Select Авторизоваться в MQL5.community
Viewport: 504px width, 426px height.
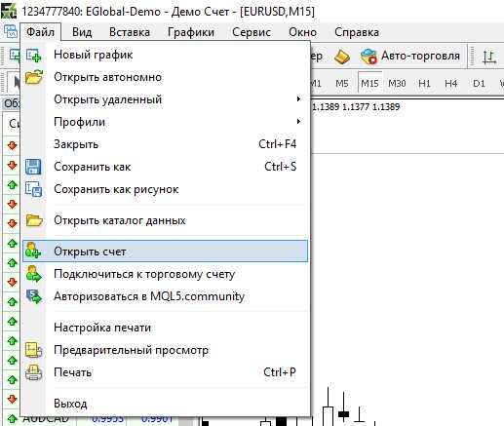(165, 296)
